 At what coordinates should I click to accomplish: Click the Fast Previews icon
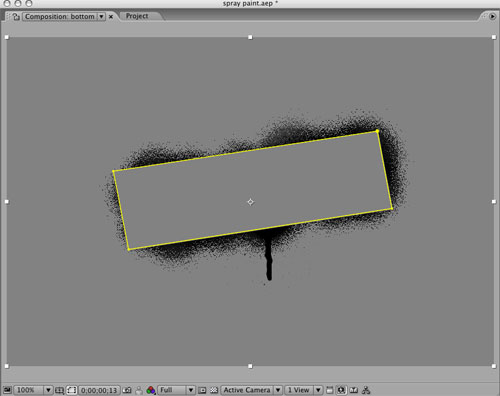[341, 390]
